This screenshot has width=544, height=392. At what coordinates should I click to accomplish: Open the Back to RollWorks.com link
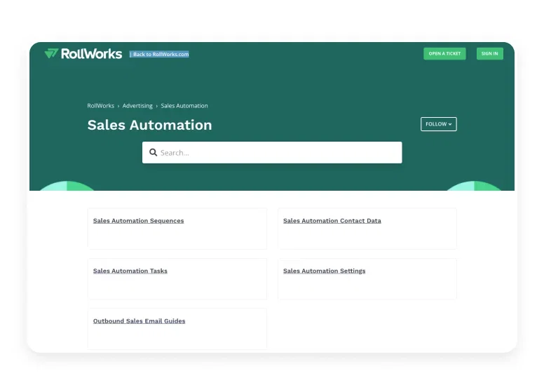coord(159,54)
